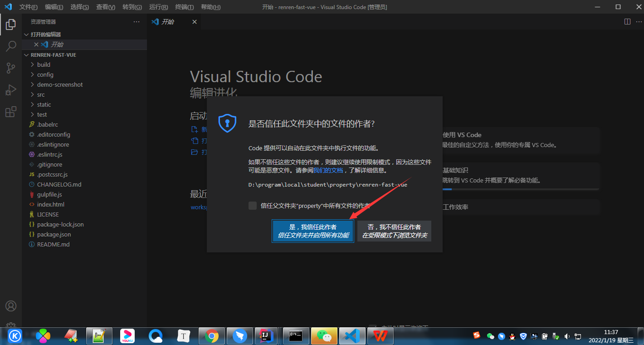Viewport: 644px width, 345px height.
Task: Open WPS Office from the taskbar
Action: pos(381,336)
